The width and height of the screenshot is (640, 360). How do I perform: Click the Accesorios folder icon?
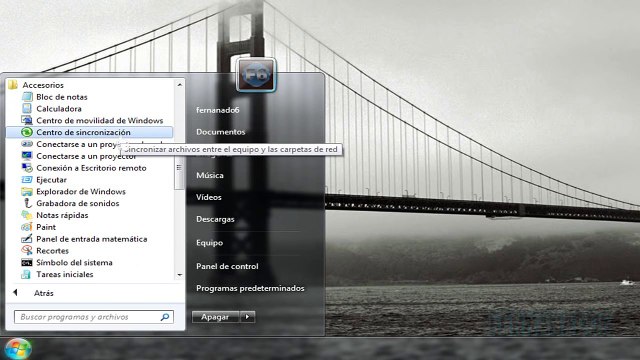coord(13,85)
